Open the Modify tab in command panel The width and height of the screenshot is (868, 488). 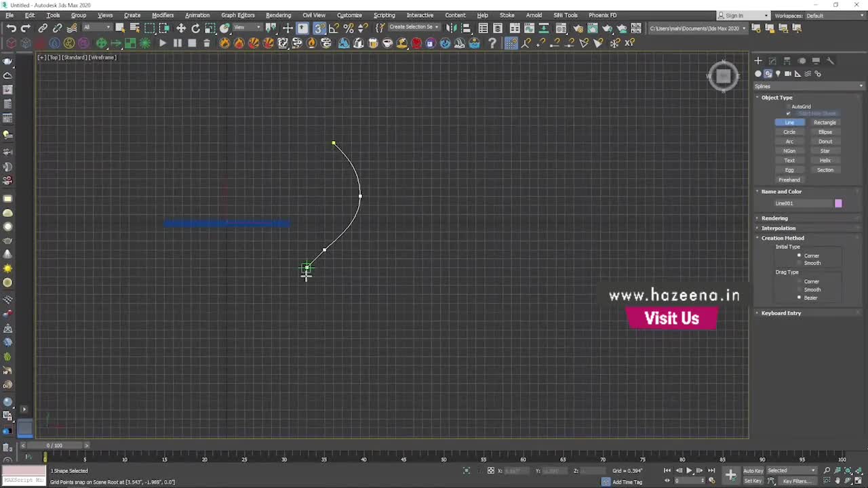[x=772, y=60]
